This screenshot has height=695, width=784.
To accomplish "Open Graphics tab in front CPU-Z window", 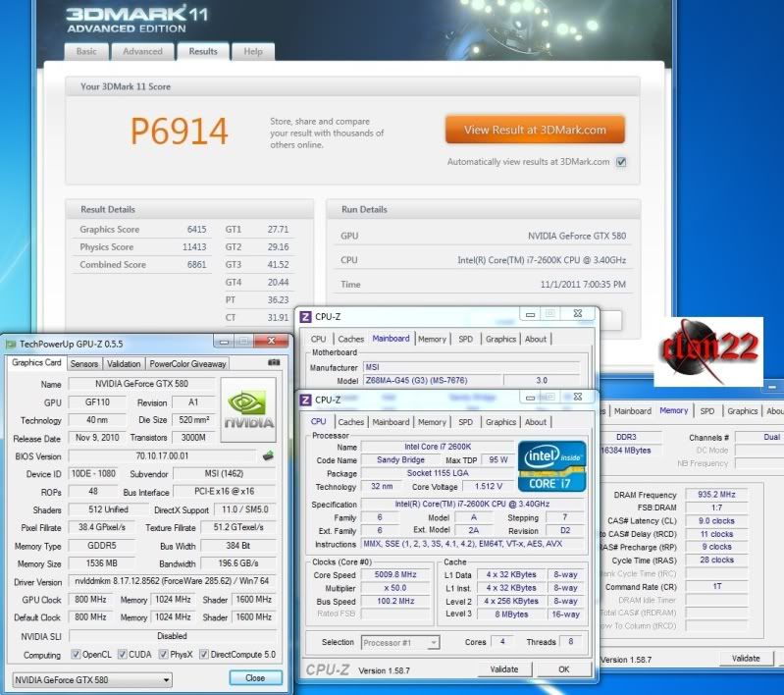I will 500,422.
